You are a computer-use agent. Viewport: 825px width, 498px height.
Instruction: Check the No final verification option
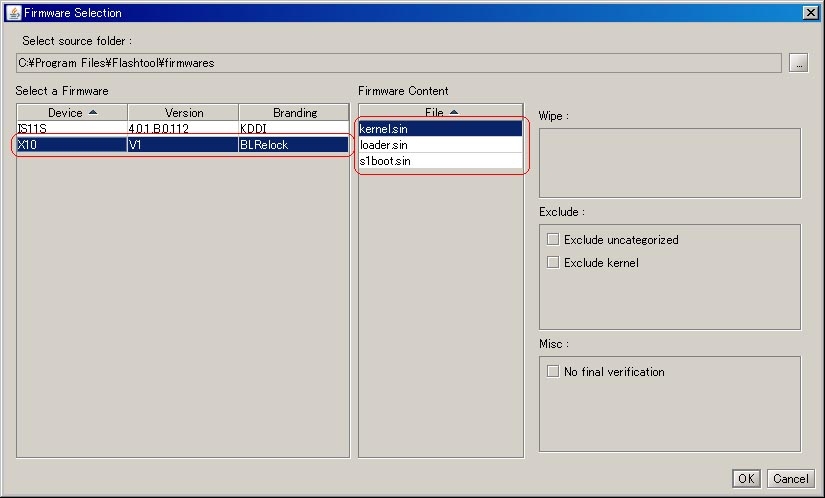[x=553, y=372]
